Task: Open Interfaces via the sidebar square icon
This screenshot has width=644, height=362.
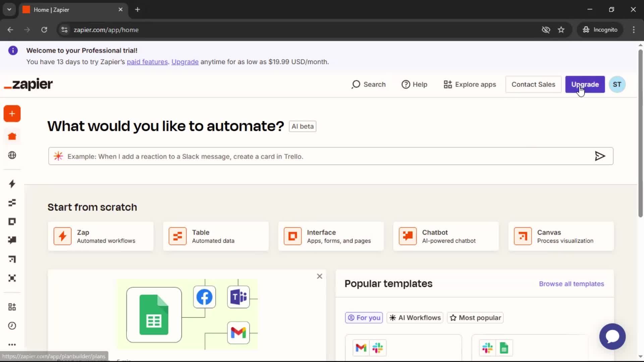Action: click(12, 222)
